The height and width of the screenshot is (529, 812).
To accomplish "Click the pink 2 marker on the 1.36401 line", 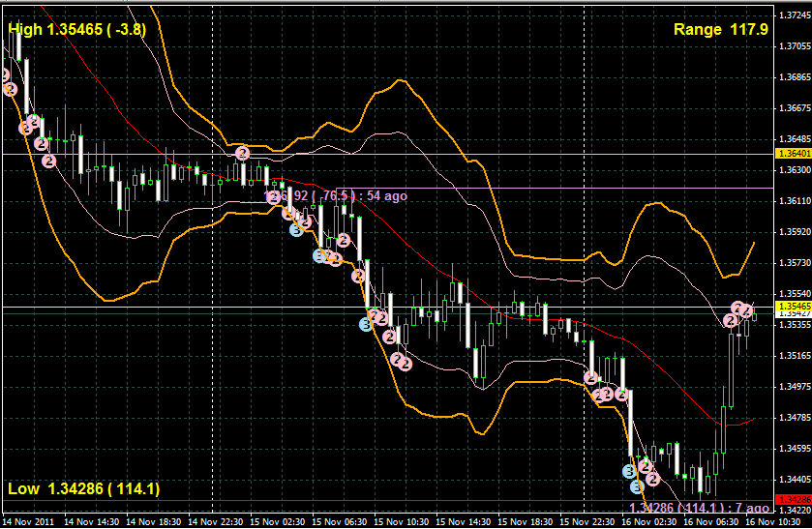I will [242, 153].
